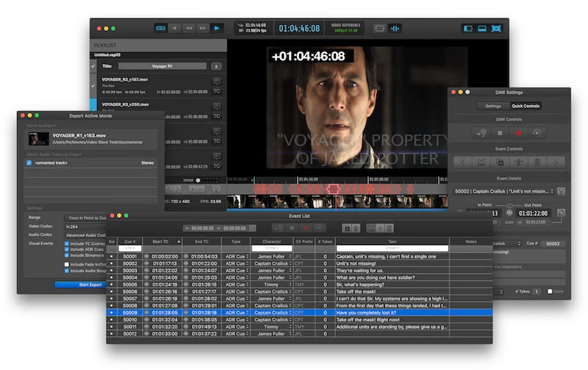This screenshot has height=370, width=588.
Task: Click the refresh icon beside Out Point
Action: click(561, 213)
